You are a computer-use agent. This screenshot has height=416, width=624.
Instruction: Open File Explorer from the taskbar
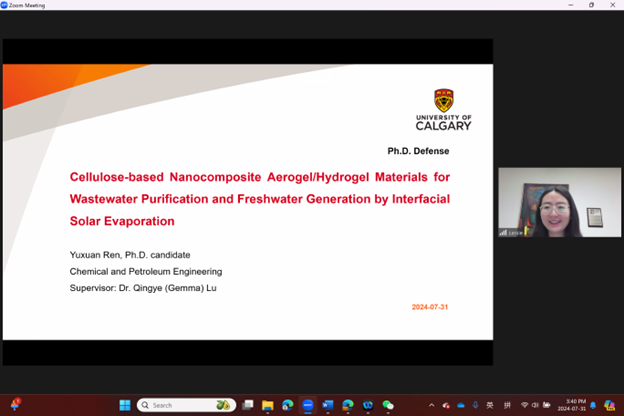pos(268,405)
